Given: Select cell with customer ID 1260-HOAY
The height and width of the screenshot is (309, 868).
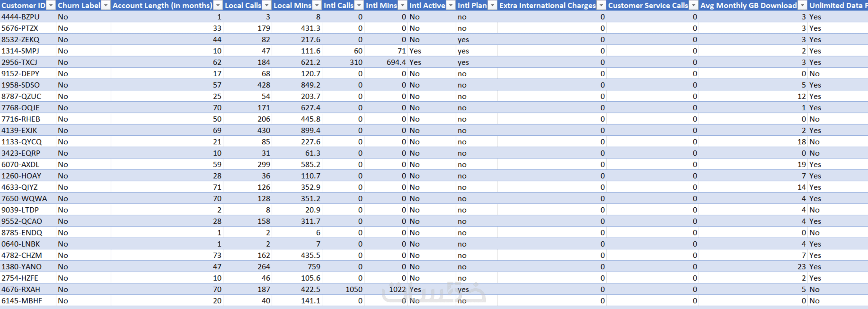Looking at the screenshot, I should [28, 176].
